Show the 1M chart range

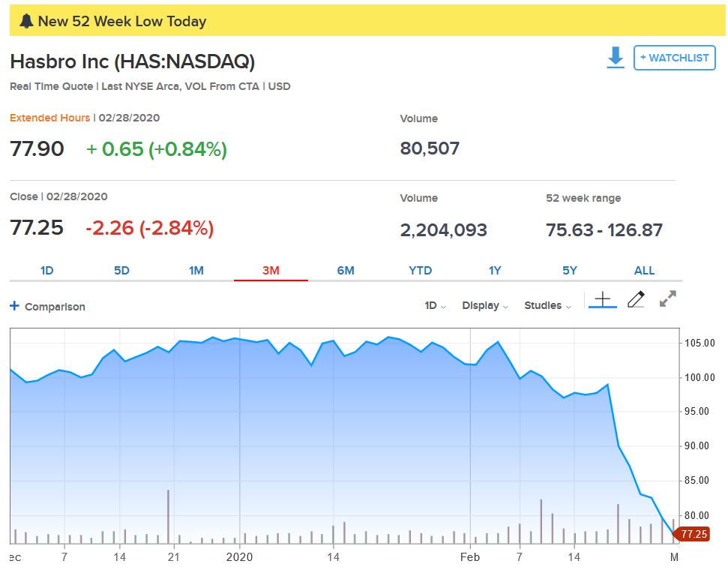(x=196, y=271)
